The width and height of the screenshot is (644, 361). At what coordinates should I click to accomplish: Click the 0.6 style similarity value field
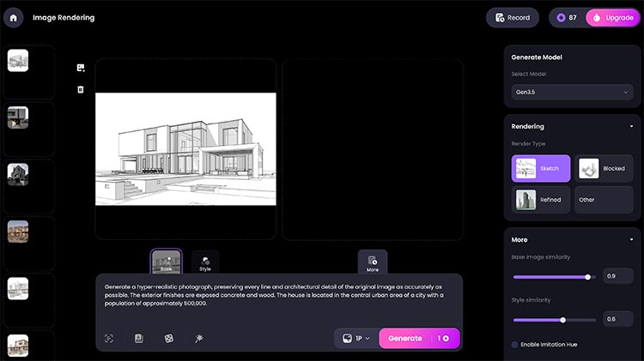(617, 319)
